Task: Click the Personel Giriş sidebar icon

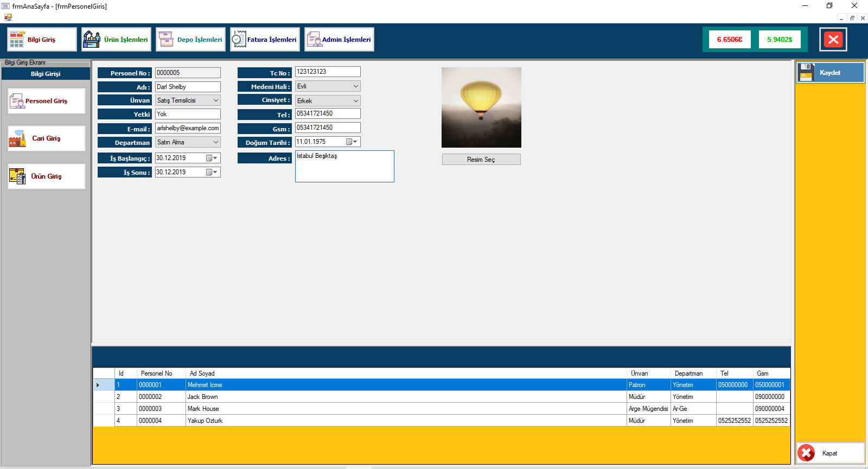Action: tap(17, 101)
